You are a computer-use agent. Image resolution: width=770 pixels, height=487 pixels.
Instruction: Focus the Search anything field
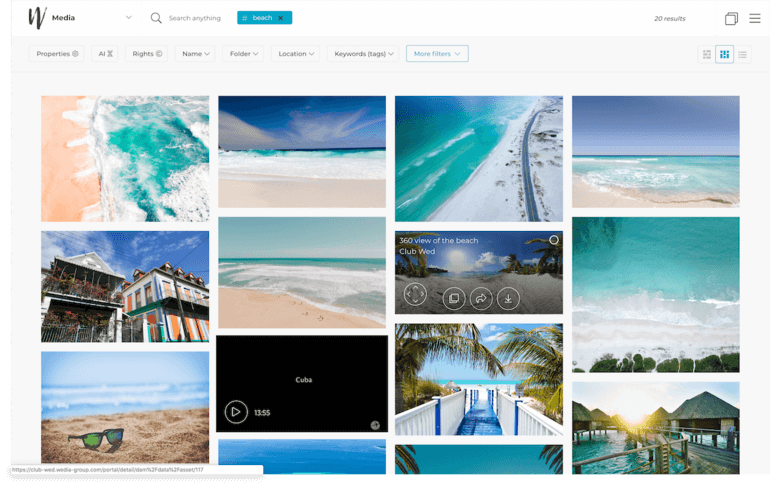click(x=194, y=18)
